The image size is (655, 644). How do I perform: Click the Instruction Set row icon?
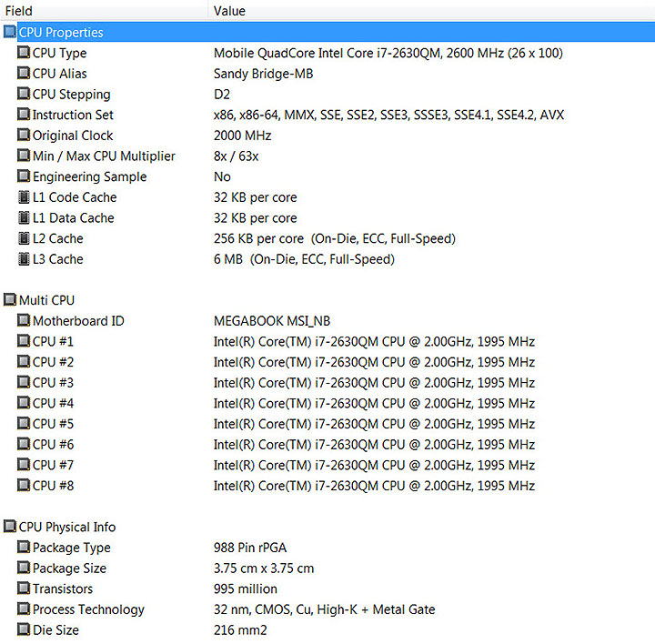coord(24,115)
